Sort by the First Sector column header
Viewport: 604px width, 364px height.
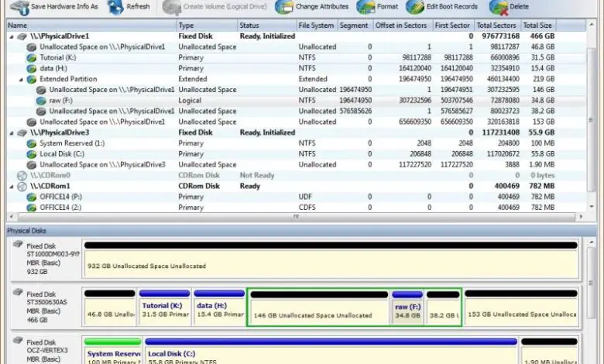(x=454, y=26)
